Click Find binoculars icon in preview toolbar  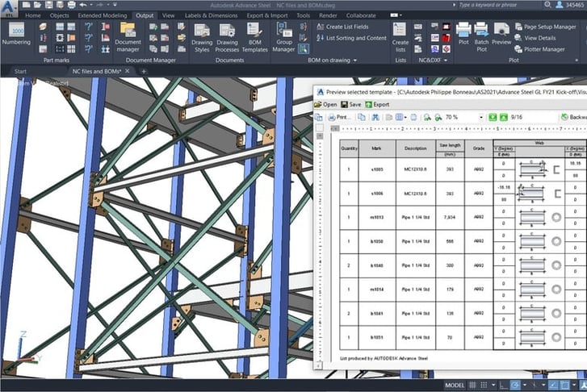pos(375,117)
